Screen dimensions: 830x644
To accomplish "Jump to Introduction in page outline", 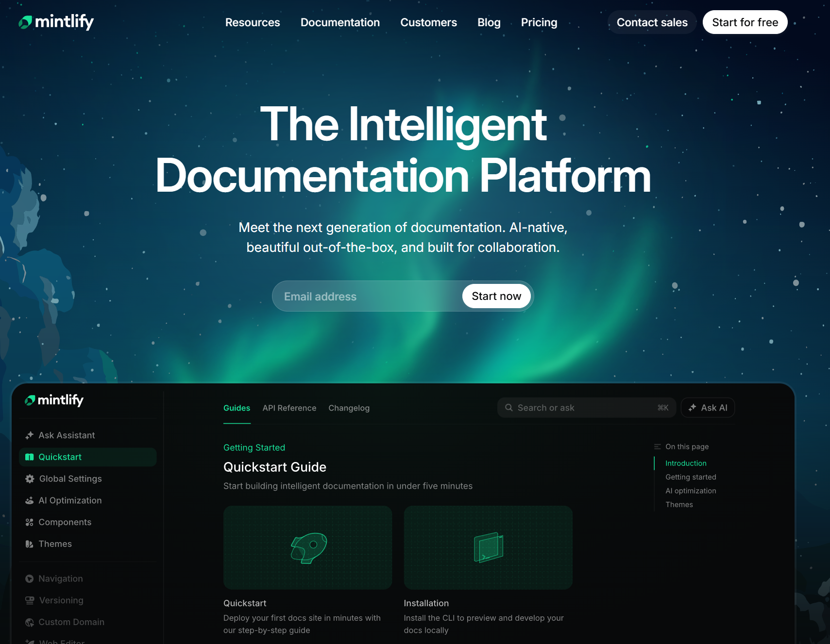I will click(x=686, y=463).
